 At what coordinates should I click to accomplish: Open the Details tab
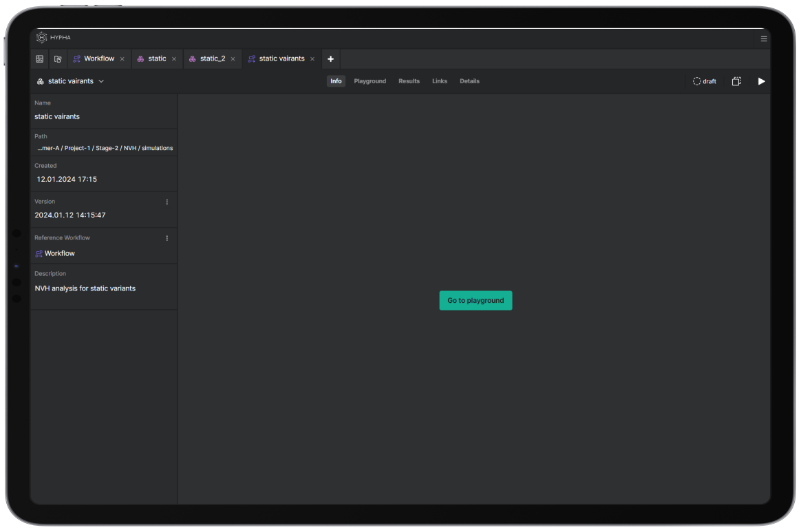pyautogui.click(x=469, y=81)
